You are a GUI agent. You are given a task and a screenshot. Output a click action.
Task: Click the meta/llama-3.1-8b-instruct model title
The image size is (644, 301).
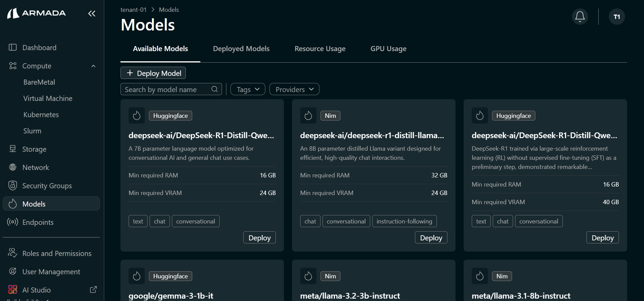click(x=521, y=296)
